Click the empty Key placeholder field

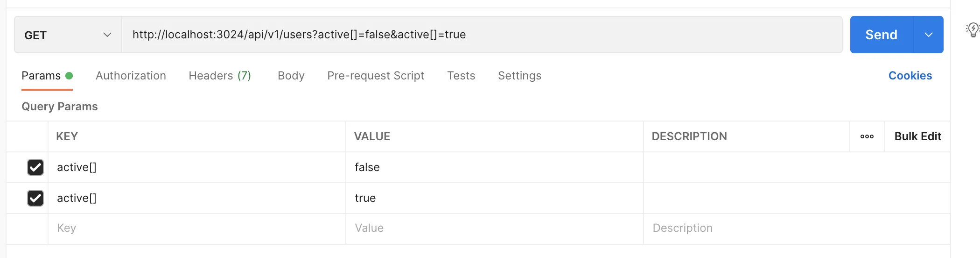(x=196, y=228)
